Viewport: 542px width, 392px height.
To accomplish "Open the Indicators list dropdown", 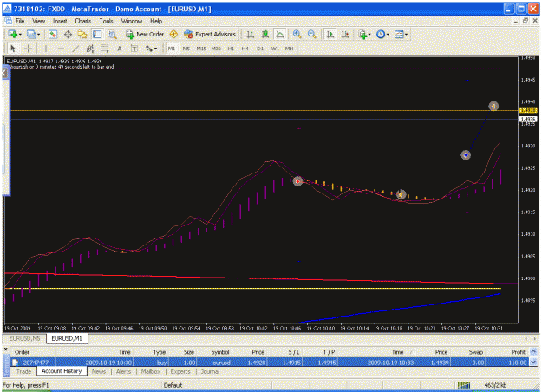I will (364, 34).
